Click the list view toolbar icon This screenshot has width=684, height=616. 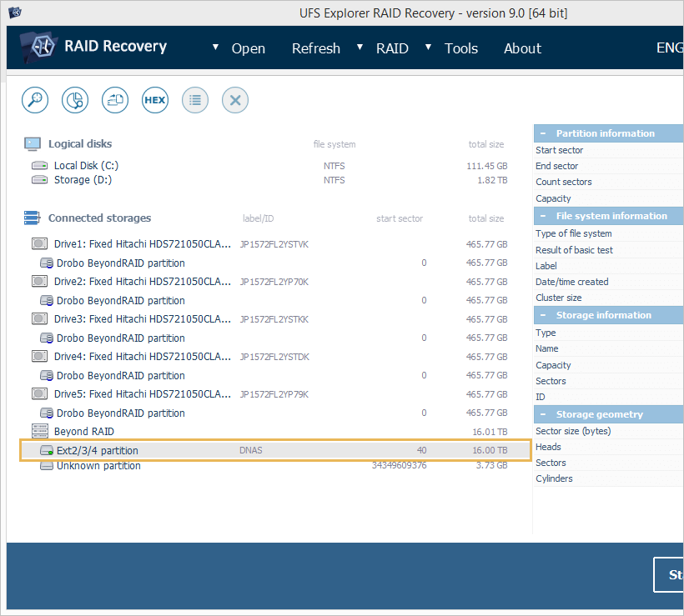pyautogui.click(x=195, y=100)
